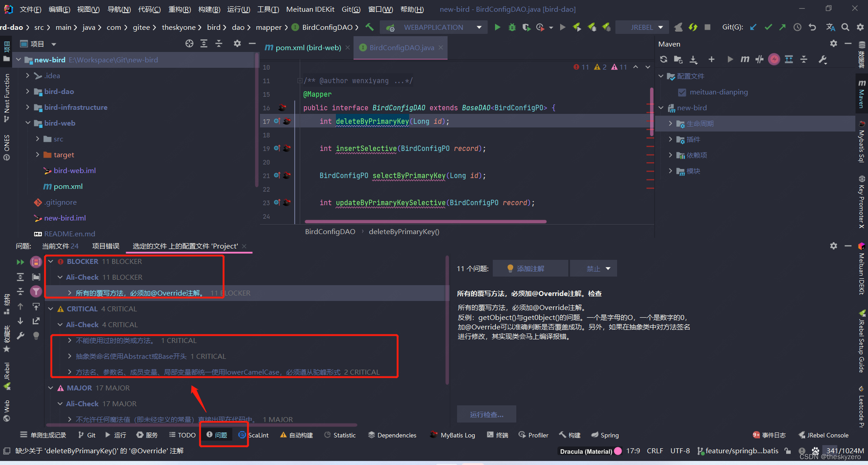
Task: Click the Stop square button in toolbar
Action: [x=708, y=27]
